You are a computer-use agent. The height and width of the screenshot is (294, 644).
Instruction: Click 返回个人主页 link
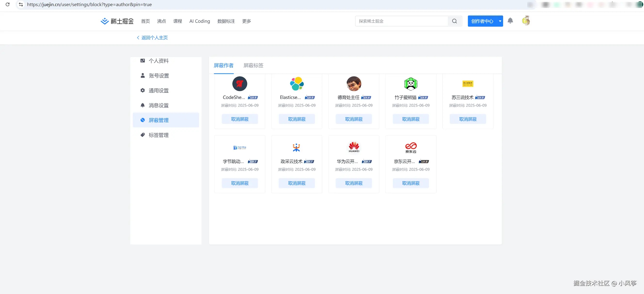click(x=154, y=38)
